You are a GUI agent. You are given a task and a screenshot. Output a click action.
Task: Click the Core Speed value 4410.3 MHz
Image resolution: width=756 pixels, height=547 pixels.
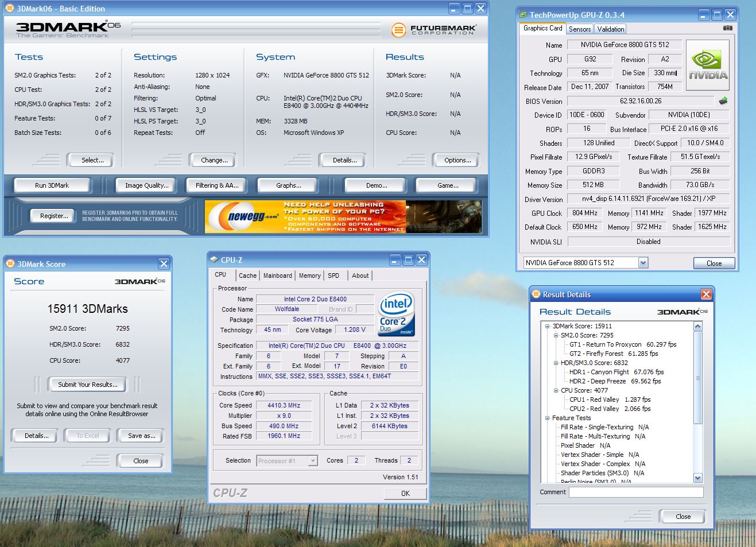(284, 405)
